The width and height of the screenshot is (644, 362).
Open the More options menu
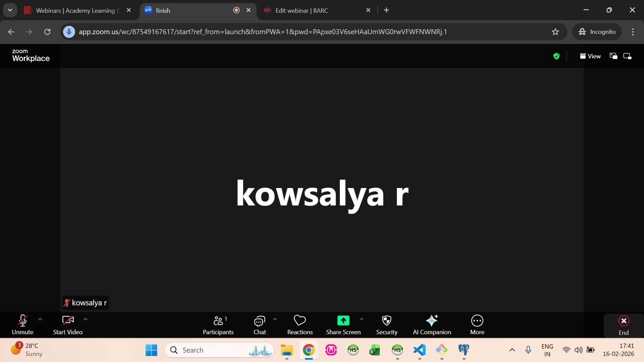click(477, 325)
